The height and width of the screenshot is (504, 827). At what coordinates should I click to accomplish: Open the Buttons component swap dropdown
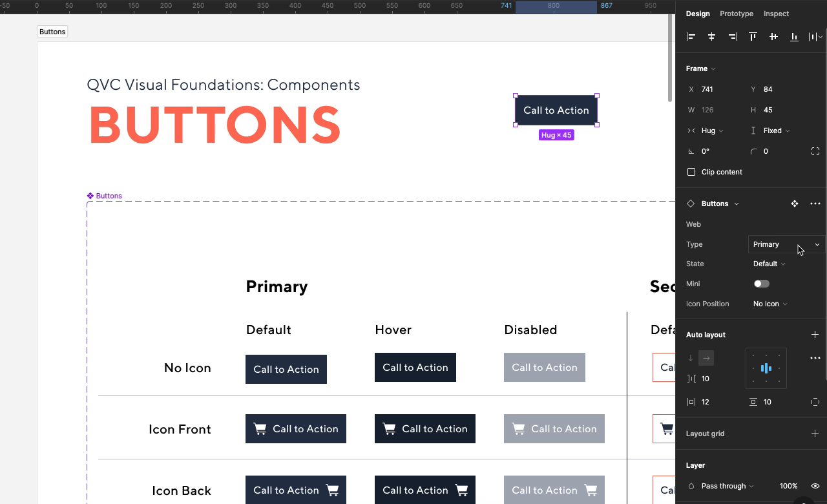(x=720, y=204)
